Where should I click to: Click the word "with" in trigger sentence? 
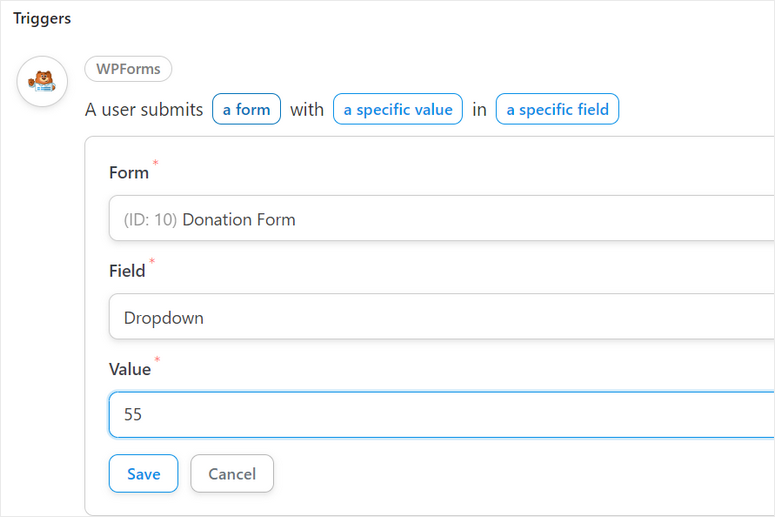click(x=307, y=110)
